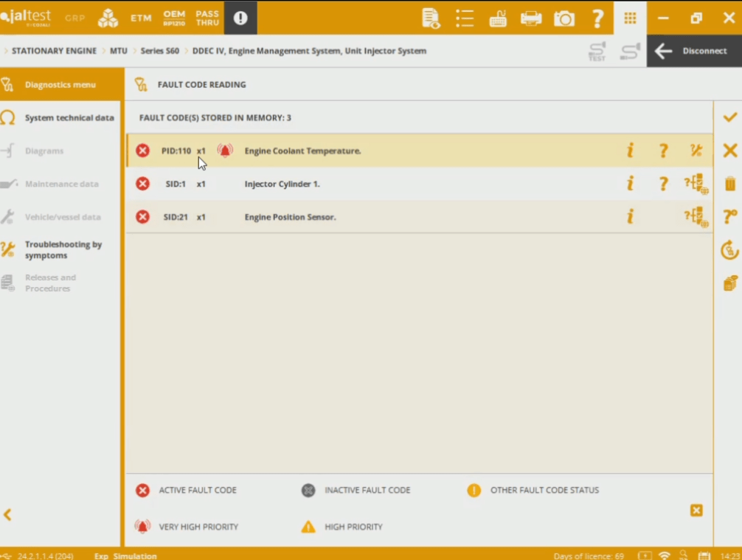Open Troubleshooting by symptoms

point(63,250)
